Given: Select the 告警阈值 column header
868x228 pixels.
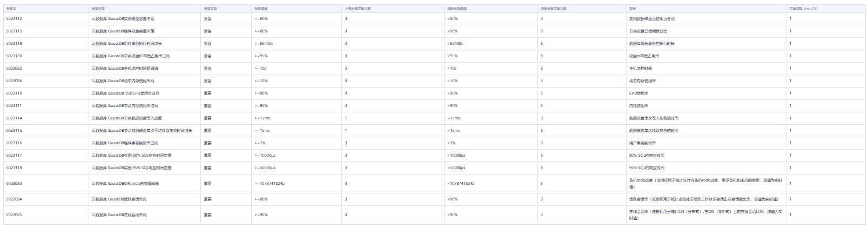Looking at the screenshot, I should (260, 9).
